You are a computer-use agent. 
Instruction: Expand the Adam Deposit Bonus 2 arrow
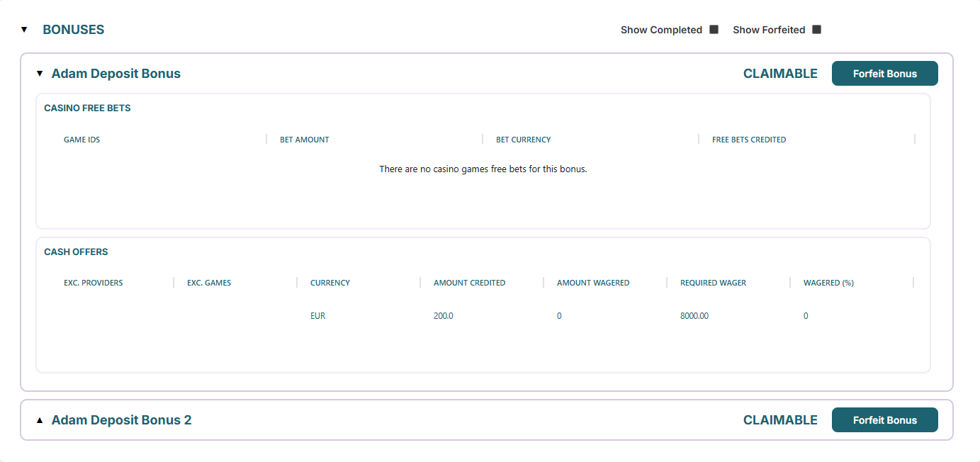click(x=40, y=420)
